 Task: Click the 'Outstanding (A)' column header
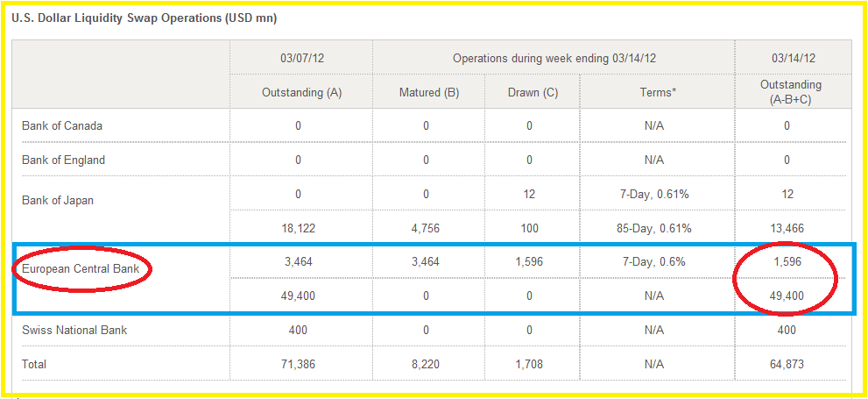(x=301, y=93)
